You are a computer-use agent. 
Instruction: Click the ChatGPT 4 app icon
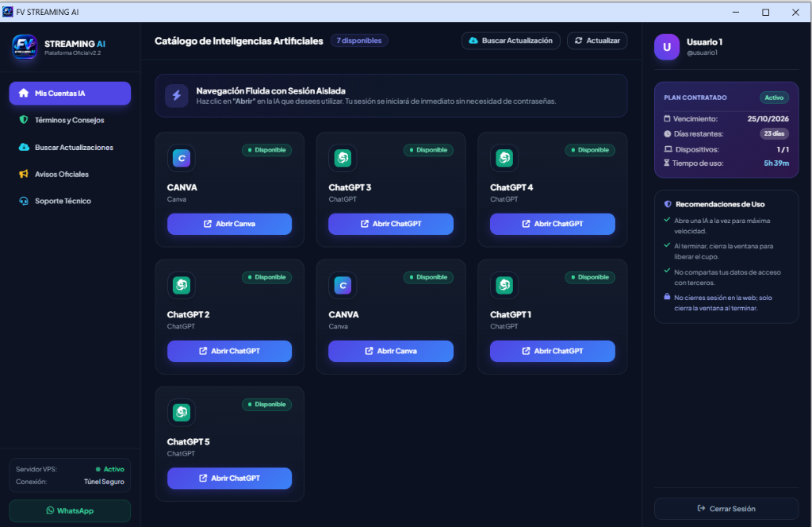tap(504, 157)
